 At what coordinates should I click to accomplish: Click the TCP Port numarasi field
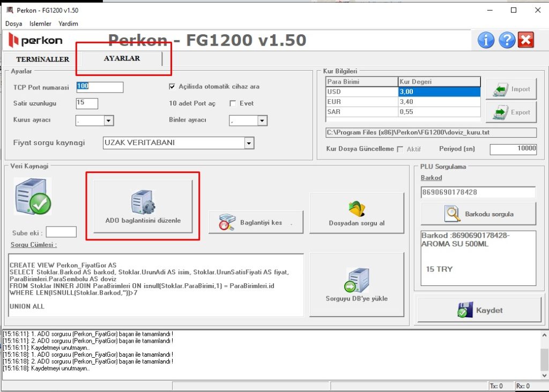coord(100,87)
